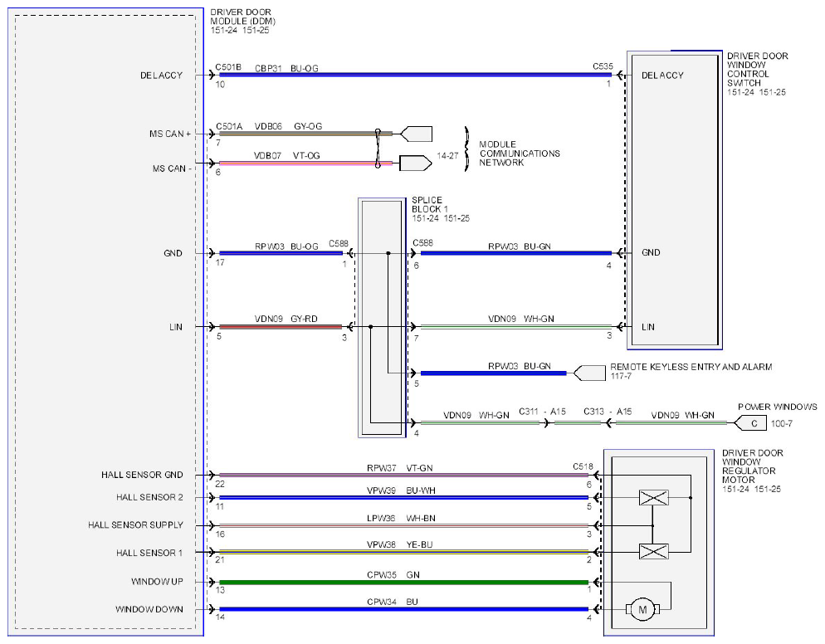This screenshot has width=825, height=644.
Task: Open the 100-7 Power Windows page reference
Action: pos(781,423)
